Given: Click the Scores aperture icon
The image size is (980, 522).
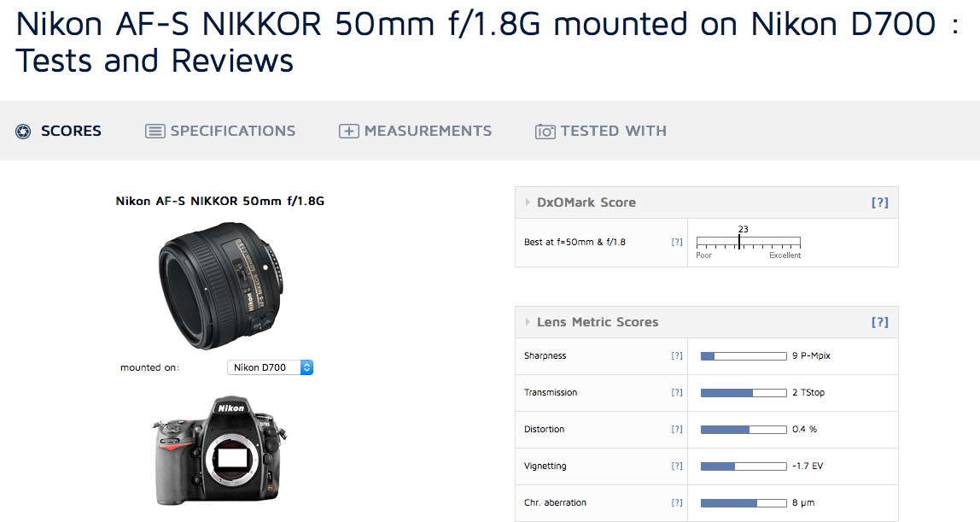Looking at the screenshot, I should coord(23,132).
